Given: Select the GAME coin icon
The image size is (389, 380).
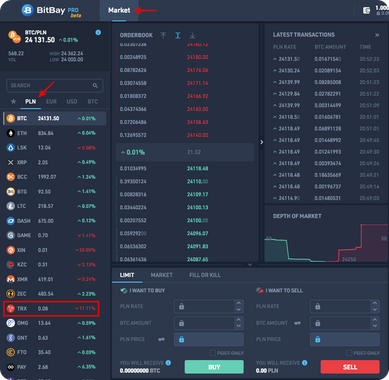Looking at the screenshot, I should 11,235.
